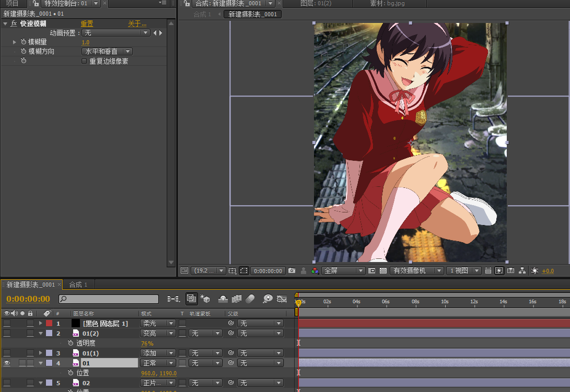Click the 关于... link in effect header
The height and width of the screenshot is (392, 570).
(137, 23)
